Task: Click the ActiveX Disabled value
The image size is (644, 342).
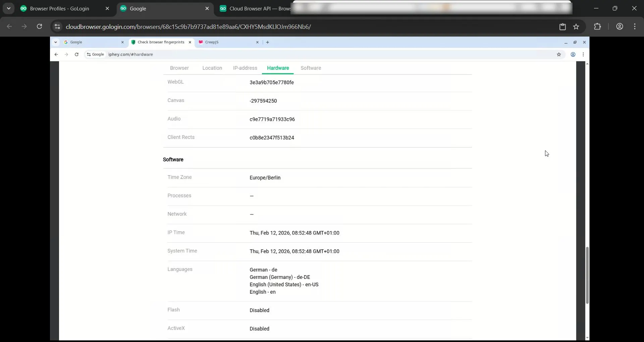Action: pos(259,329)
